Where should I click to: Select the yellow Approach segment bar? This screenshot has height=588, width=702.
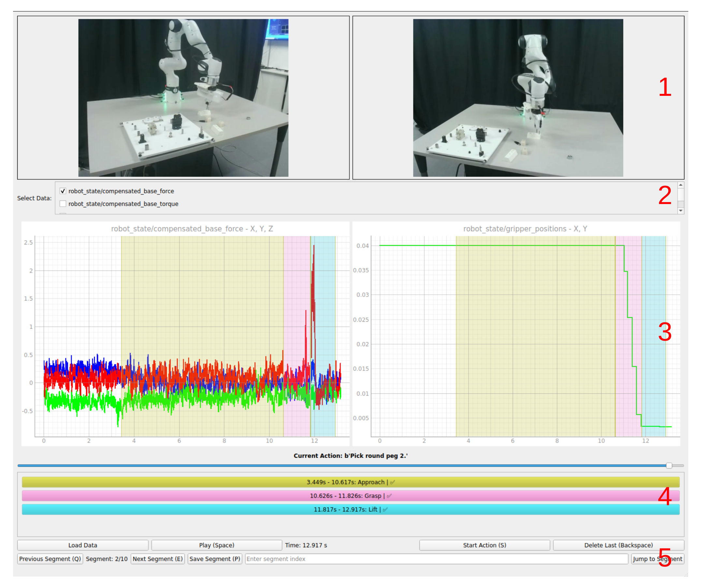(200, 482)
